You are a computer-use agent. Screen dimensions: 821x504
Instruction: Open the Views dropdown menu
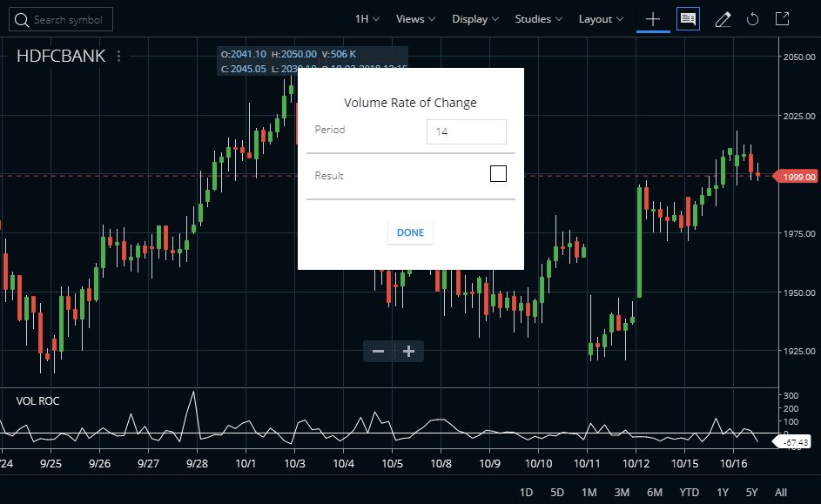tap(416, 19)
